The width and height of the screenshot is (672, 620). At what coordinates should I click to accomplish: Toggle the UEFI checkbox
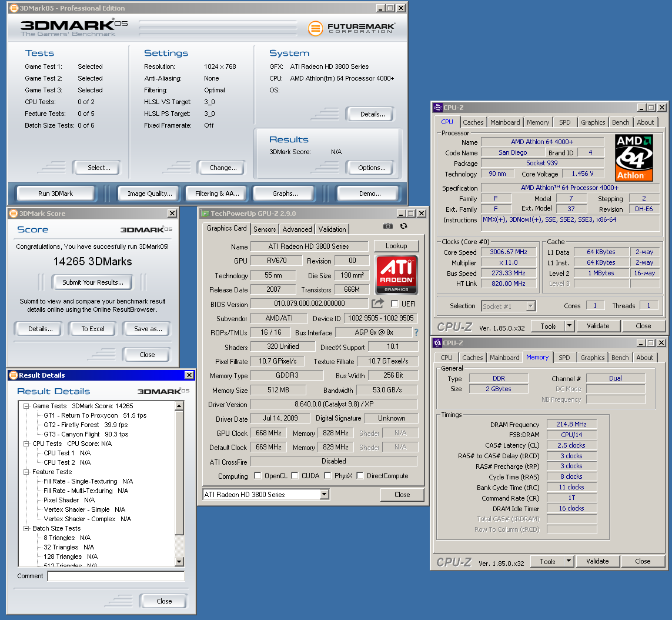[x=394, y=304]
